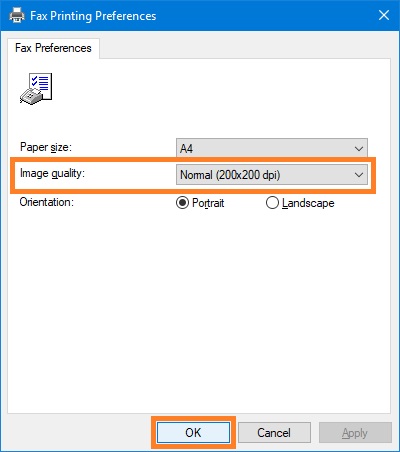Select the Landscape radio button
The image size is (400, 452).
coord(272,203)
